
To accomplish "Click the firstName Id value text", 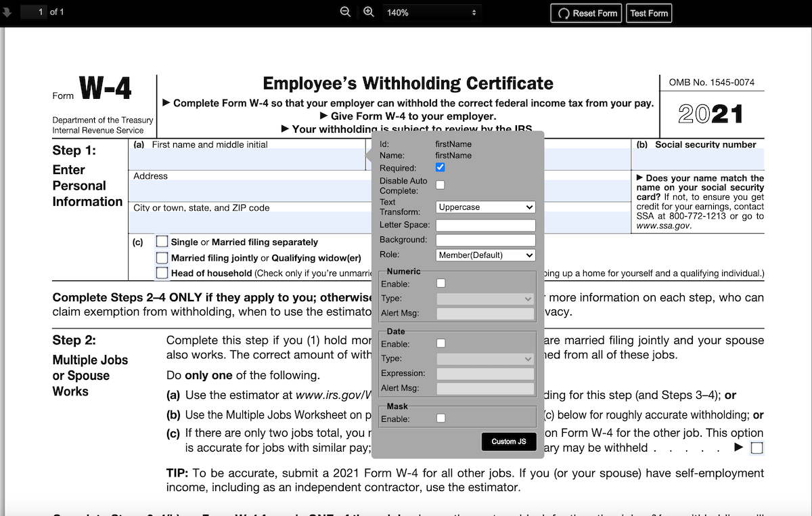I will click(x=453, y=144).
